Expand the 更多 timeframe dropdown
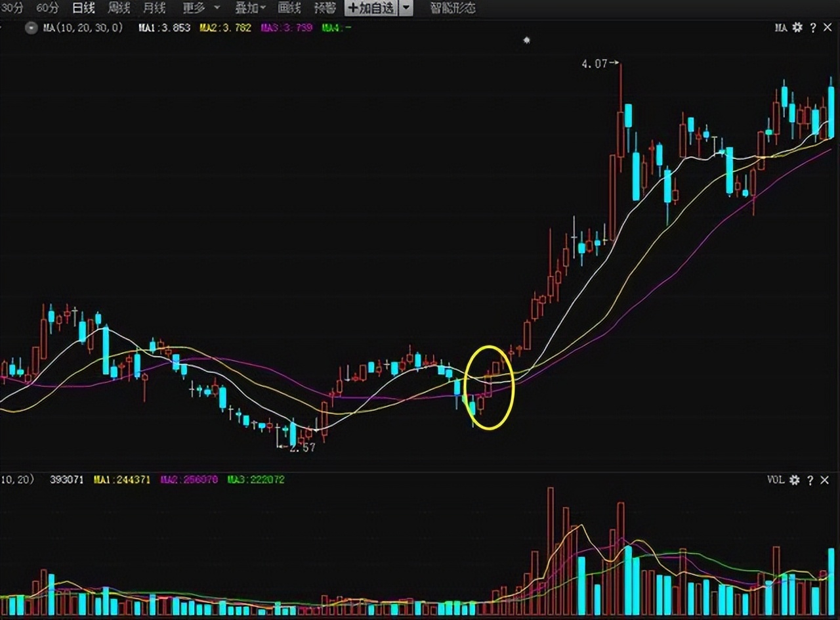This screenshot has height=620, width=840. pos(200,8)
